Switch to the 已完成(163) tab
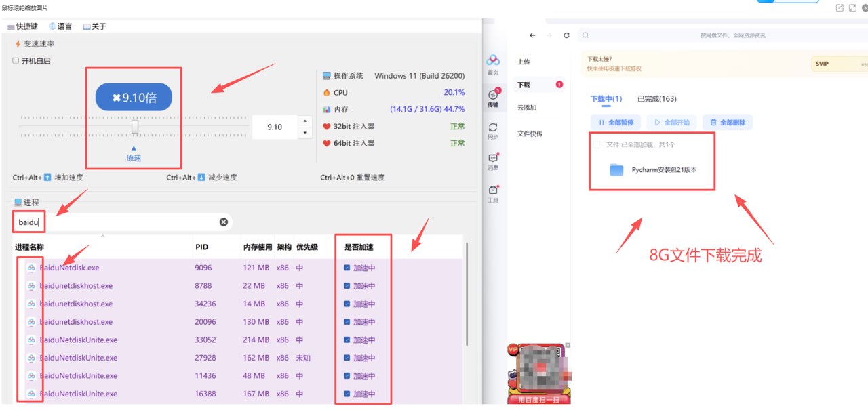868x410 pixels. pyautogui.click(x=656, y=99)
